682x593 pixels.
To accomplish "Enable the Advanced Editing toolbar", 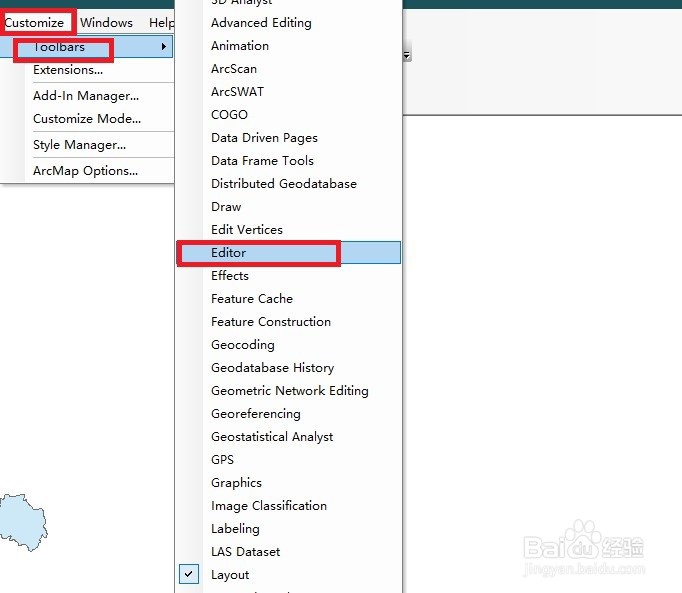I will coord(261,23).
